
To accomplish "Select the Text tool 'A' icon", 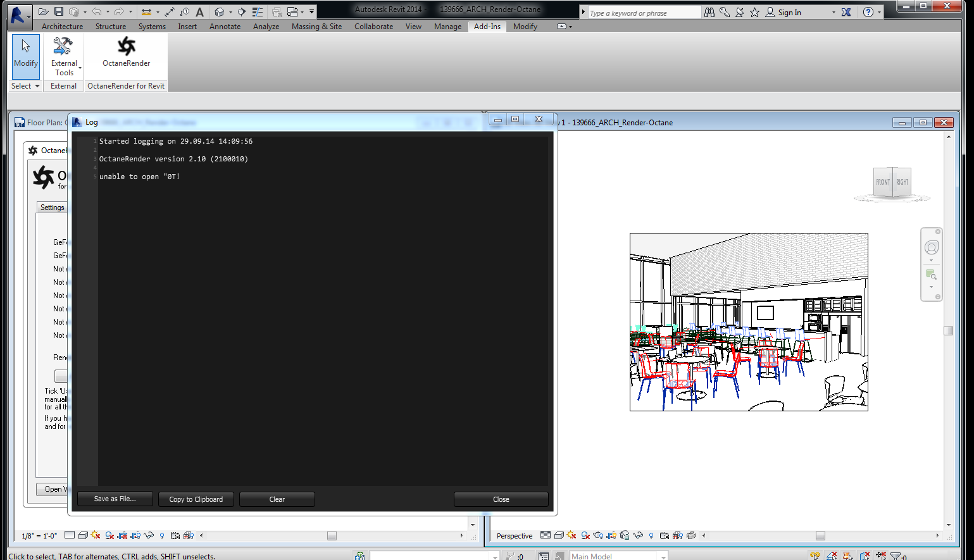I will click(x=199, y=11).
